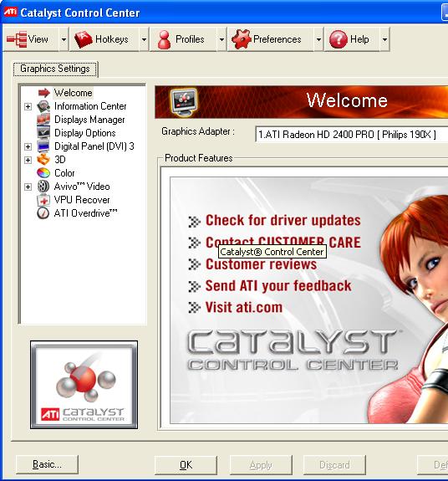The height and width of the screenshot is (481, 448).
Task: Click the Color wheel icon
Action: coord(43,173)
